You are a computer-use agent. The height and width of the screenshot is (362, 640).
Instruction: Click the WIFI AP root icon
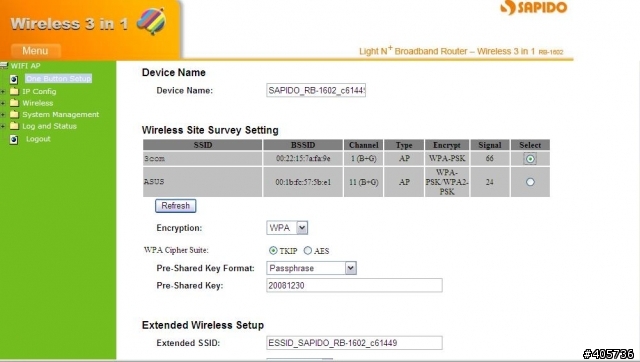click(x=4, y=65)
